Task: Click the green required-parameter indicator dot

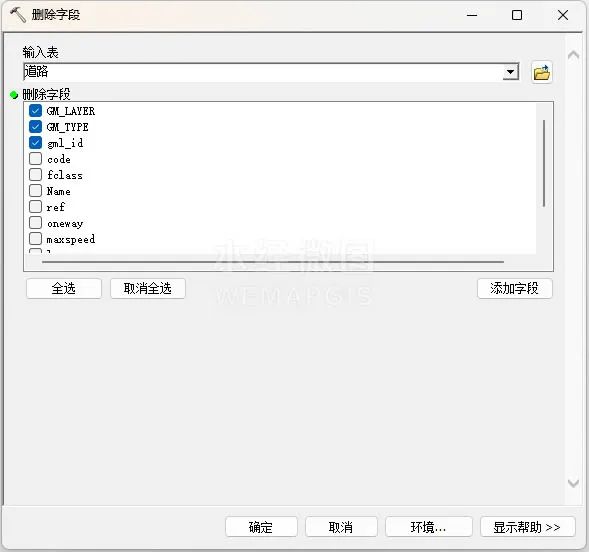Action: tap(14, 95)
